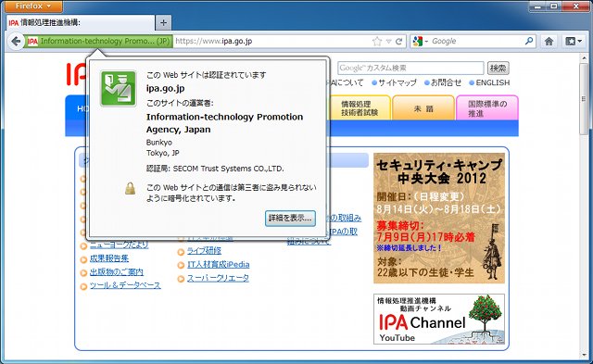Click the bookmark star icon in URL bar
This screenshot has width=593, height=364.
pyautogui.click(x=377, y=41)
